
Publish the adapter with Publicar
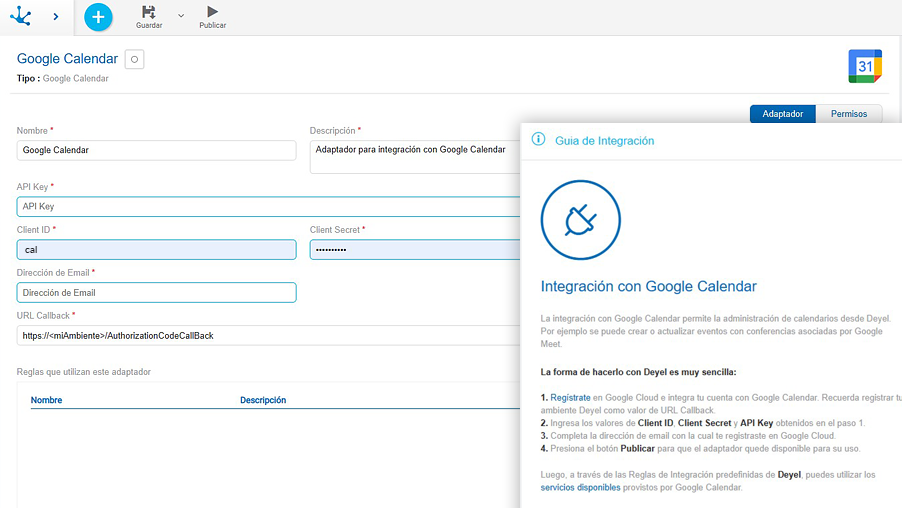[213, 17]
